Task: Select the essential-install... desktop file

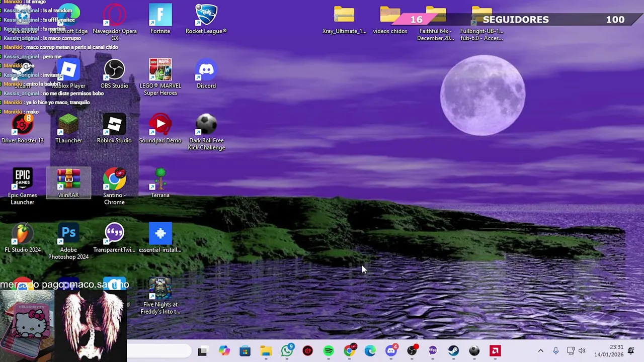Action: pyautogui.click(x=160, y=238)
